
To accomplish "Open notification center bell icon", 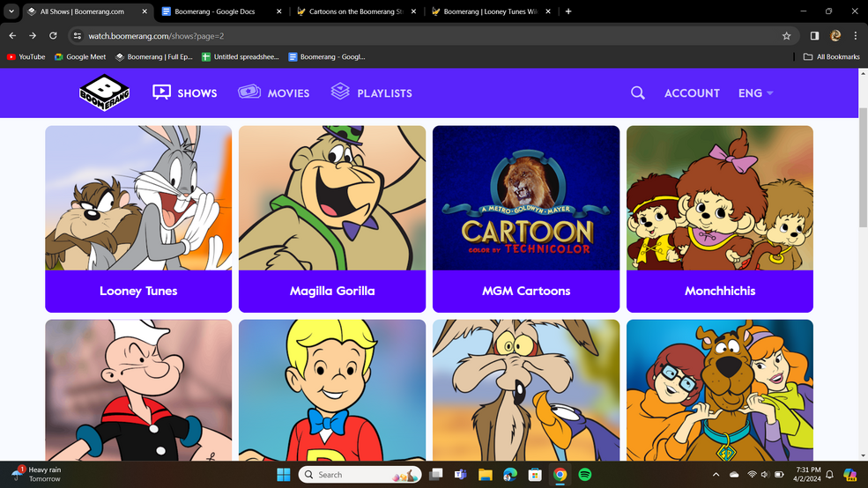I will coord(829,475).
